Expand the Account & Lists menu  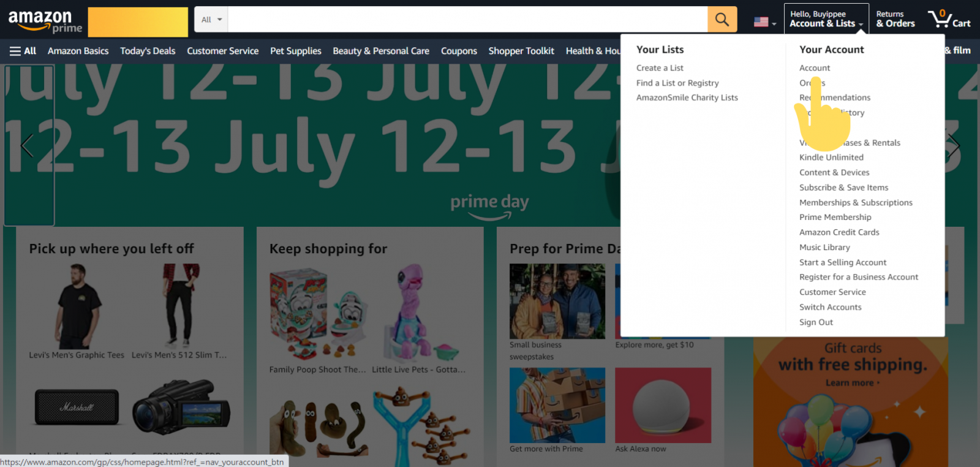[x=826, y=19]
